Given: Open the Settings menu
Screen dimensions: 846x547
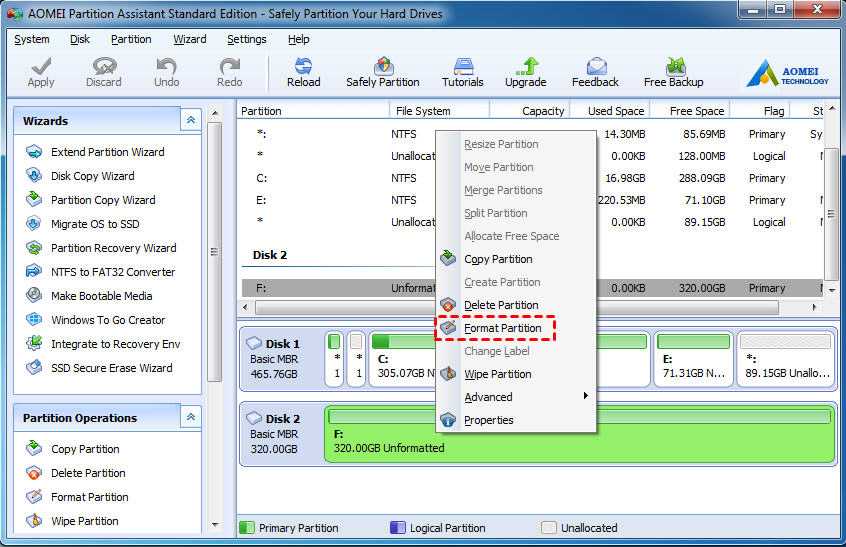Looking at the screenshot, I should (247, 39).
